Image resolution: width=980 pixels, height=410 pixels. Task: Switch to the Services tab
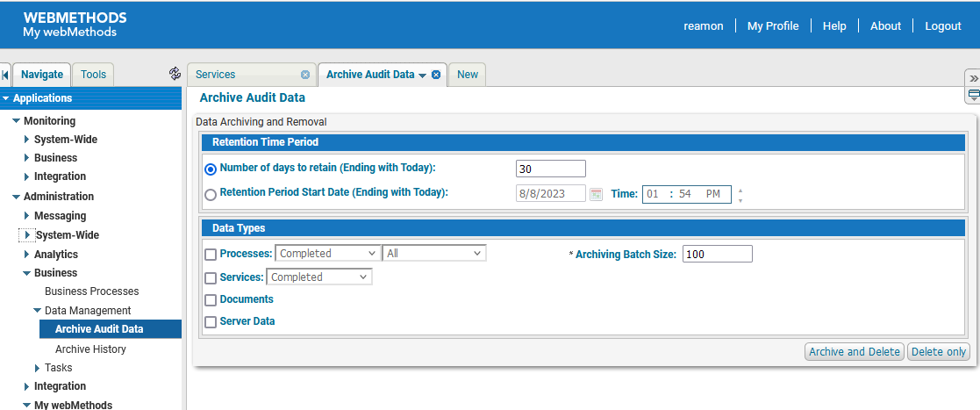coord(215,75)
